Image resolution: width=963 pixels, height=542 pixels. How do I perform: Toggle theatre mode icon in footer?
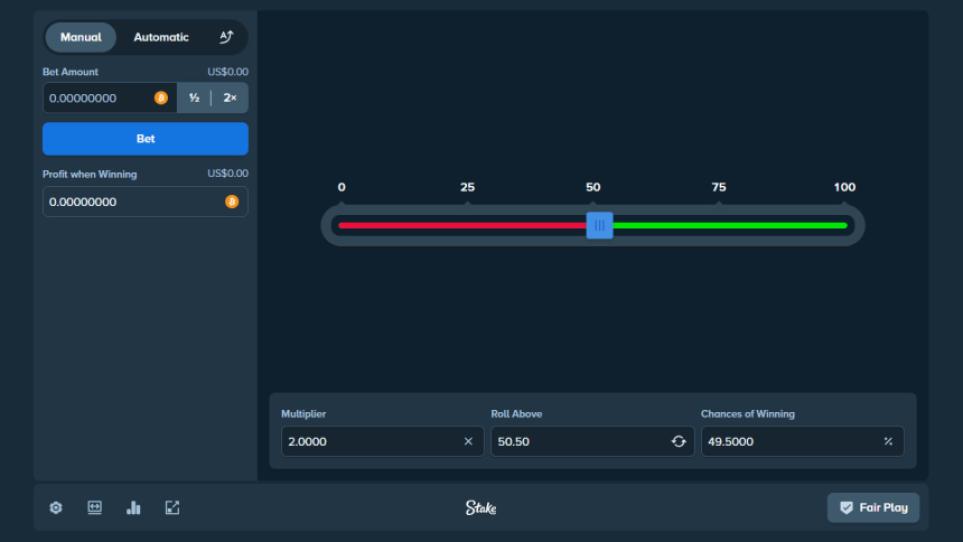95,508
